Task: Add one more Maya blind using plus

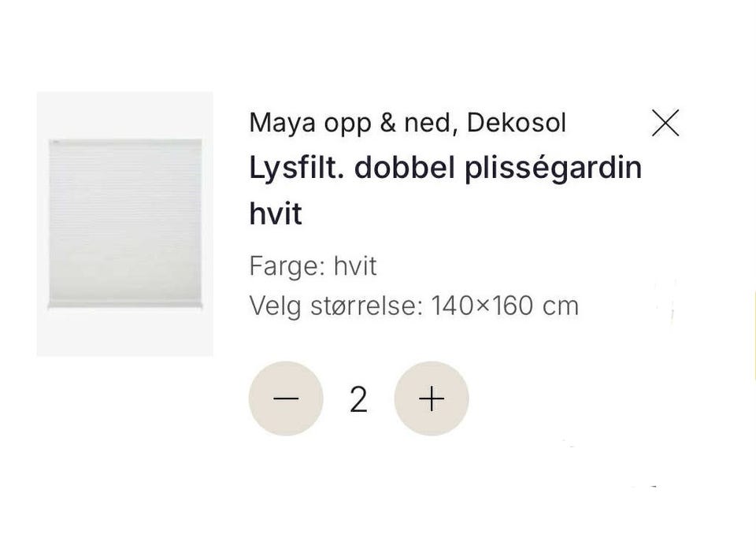Action: 432,398
